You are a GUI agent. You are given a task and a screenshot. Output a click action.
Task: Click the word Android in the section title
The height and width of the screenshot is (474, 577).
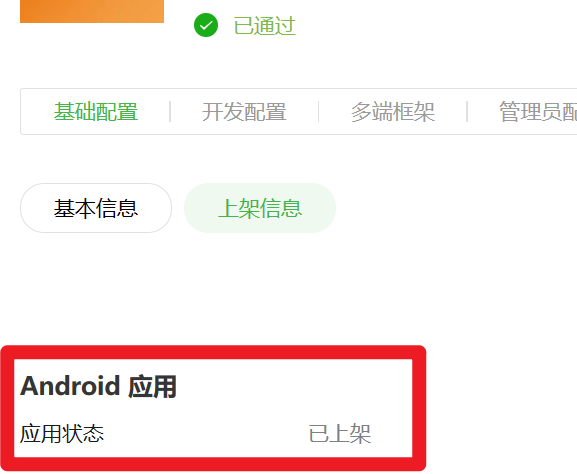70,386
